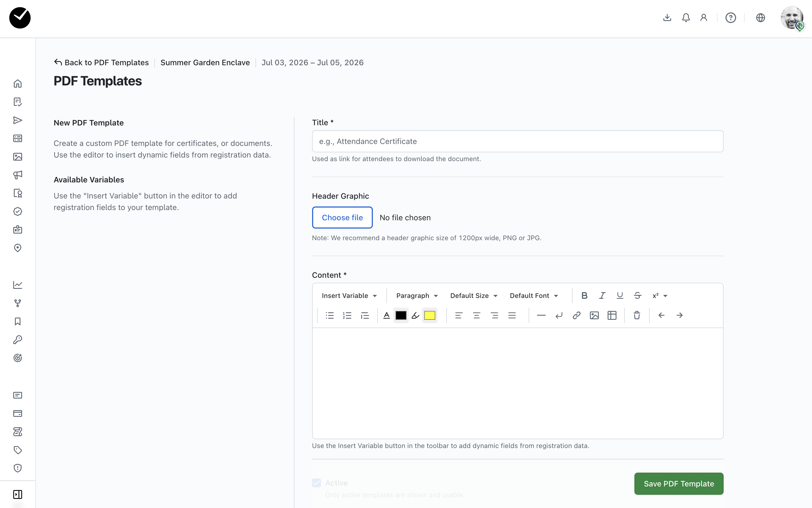This screenshot has width=812, height=508.
Task: Open the Default Font dropdown
Action: click(x=534, y=295)
